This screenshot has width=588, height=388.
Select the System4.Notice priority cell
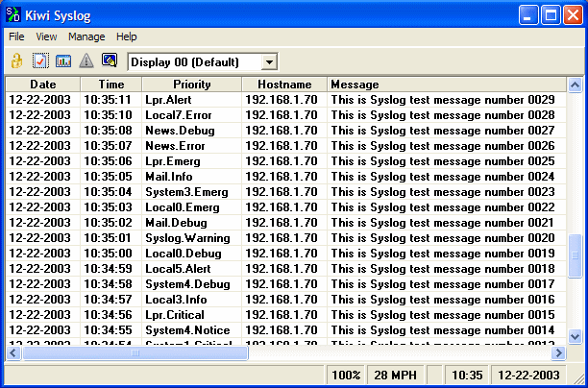click(x=192, y=330)
